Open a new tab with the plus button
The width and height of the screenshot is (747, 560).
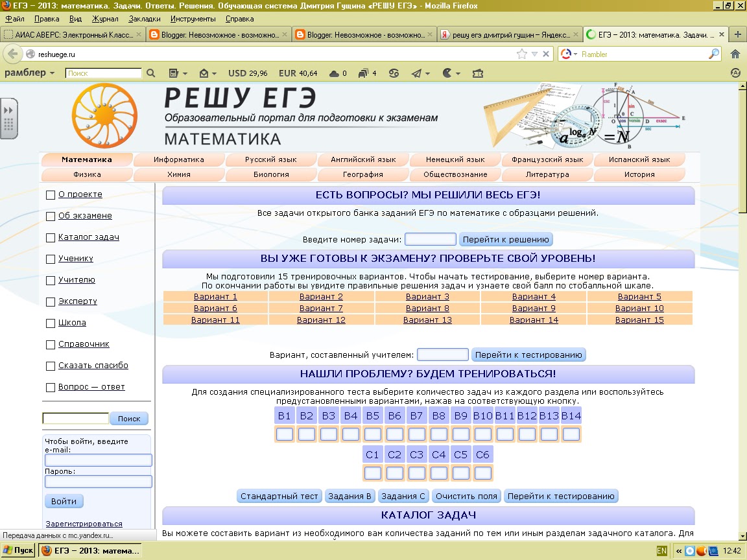tap(737, 34)
